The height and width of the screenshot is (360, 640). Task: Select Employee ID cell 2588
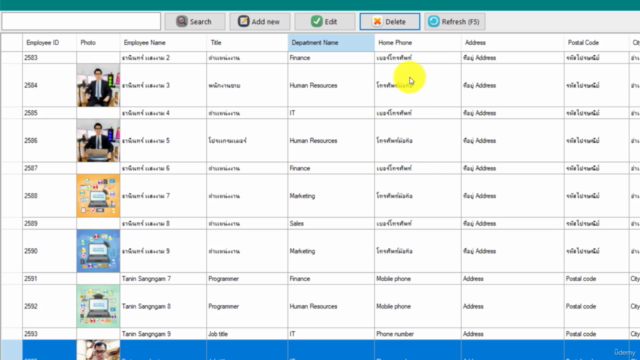(x=49, y=196)
